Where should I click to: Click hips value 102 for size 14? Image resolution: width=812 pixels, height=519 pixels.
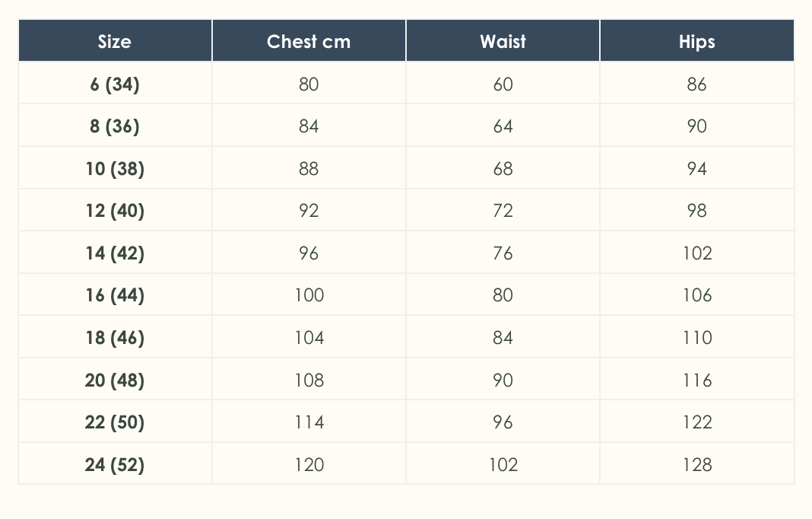coord(696,253)
